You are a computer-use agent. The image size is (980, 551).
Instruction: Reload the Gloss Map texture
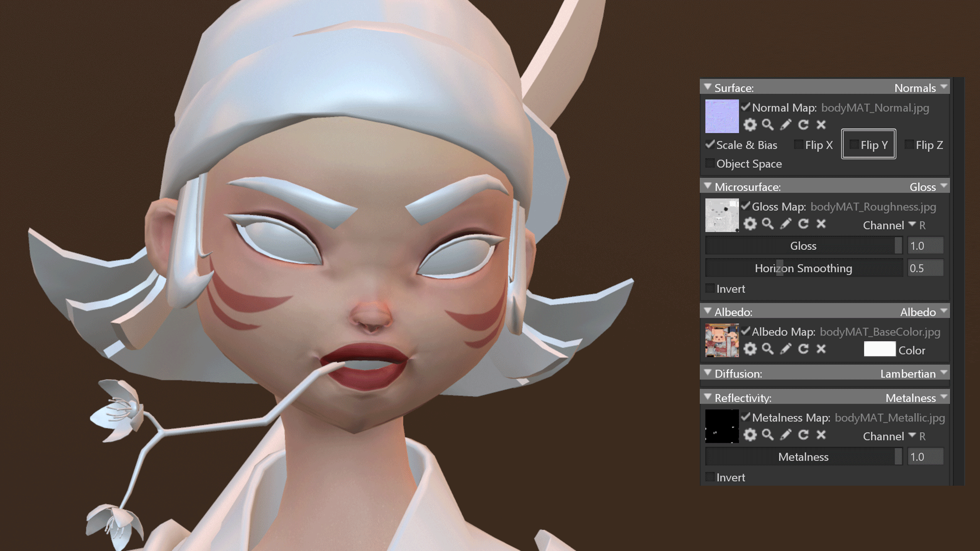pos(803,223)
